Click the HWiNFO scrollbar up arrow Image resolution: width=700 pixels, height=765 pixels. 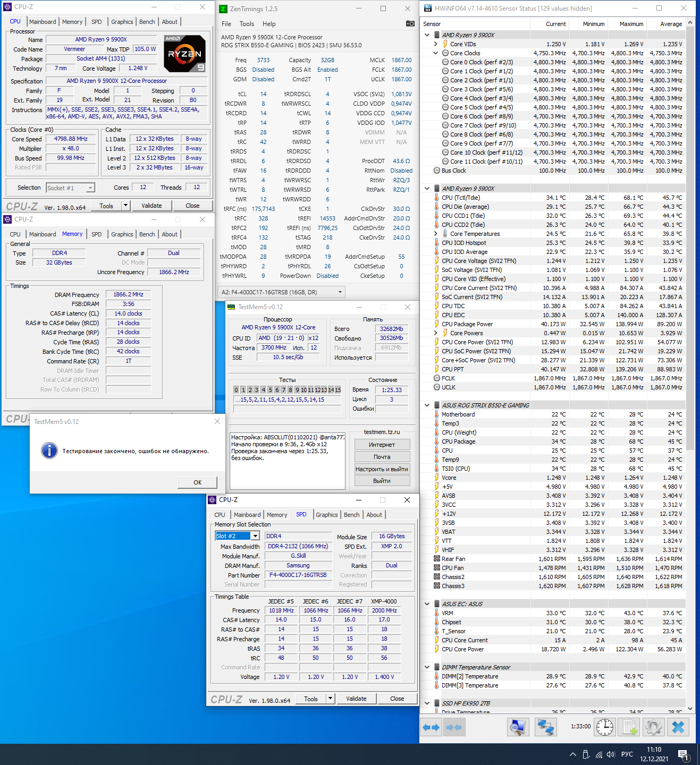pyautogui.click(x=690, y=23)
